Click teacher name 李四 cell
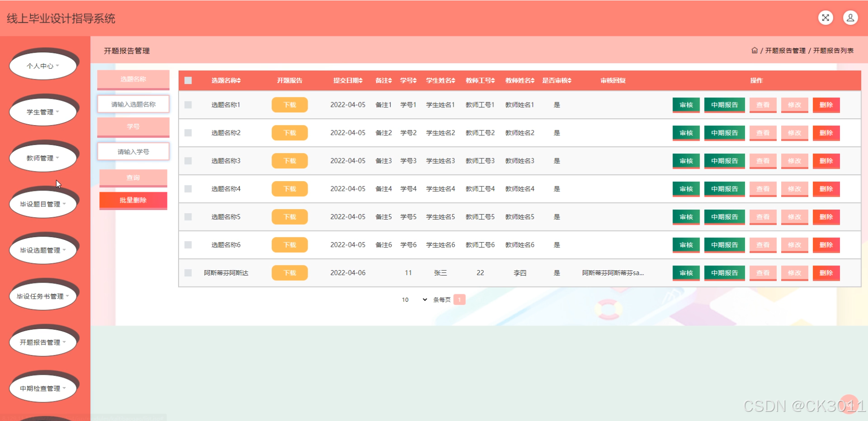Screen dimensions: 868x421 coord(520,273)
